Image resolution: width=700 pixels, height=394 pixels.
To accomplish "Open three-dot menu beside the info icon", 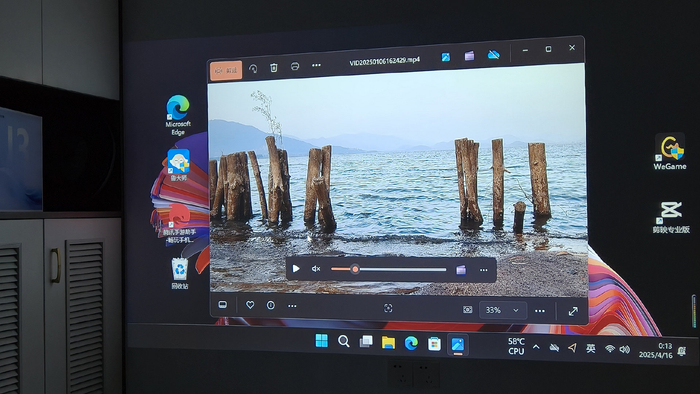I will (x=292, y=306).
